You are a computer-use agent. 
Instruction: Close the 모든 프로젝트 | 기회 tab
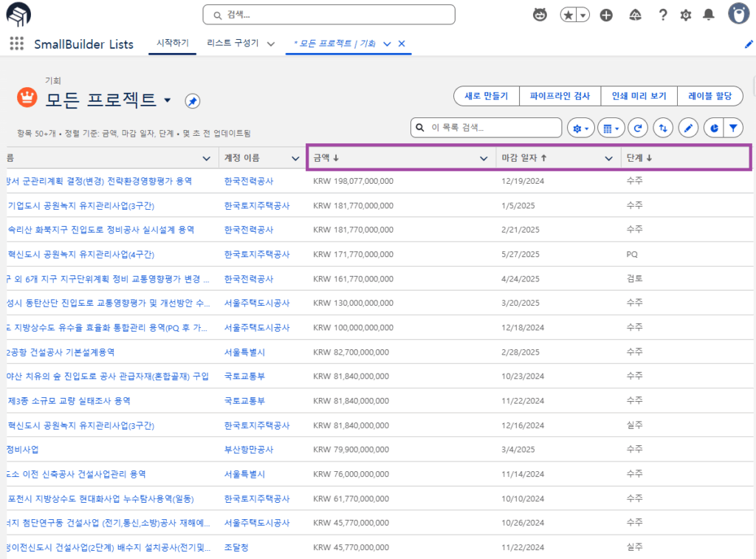tap(402, 44)
